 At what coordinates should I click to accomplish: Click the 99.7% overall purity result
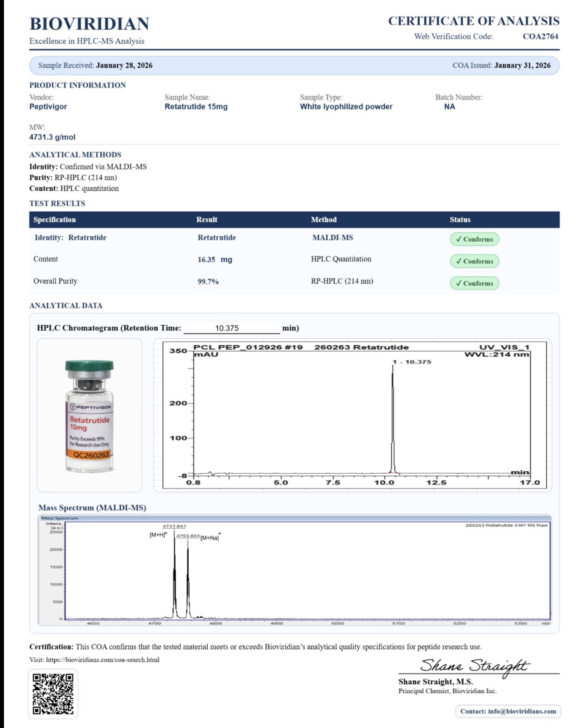click(208, 282)
